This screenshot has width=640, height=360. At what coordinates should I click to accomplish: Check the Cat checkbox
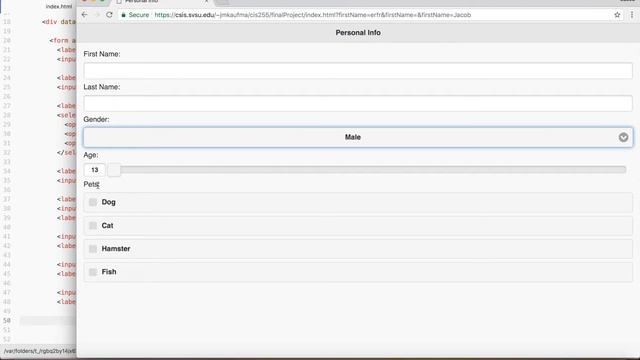point(93,225)
